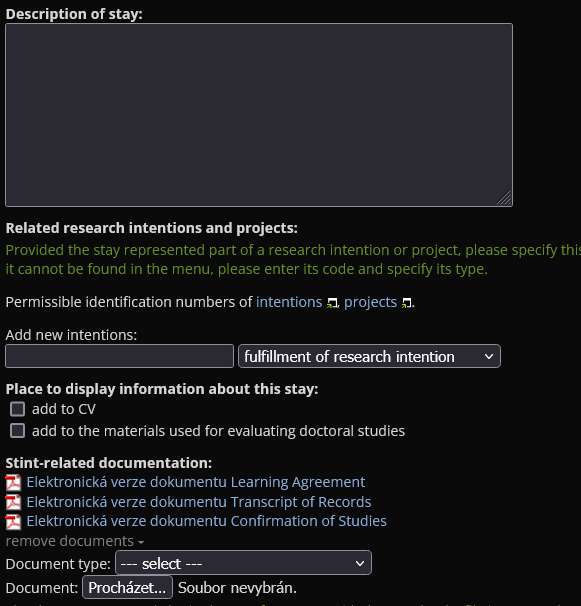Viewport: 581px width, 606px height.
Task: Focus the Add new intentions code field
Action: point(119,356)
